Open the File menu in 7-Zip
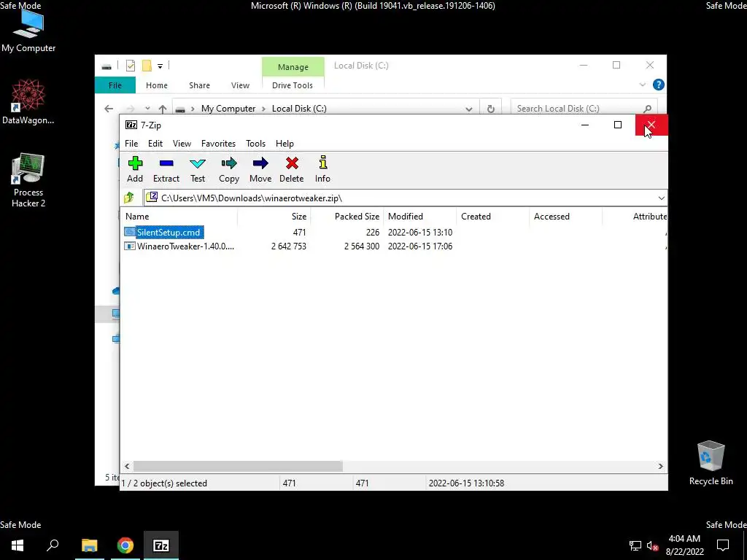Viewport: 747px width, 560px height. (131, 144)
